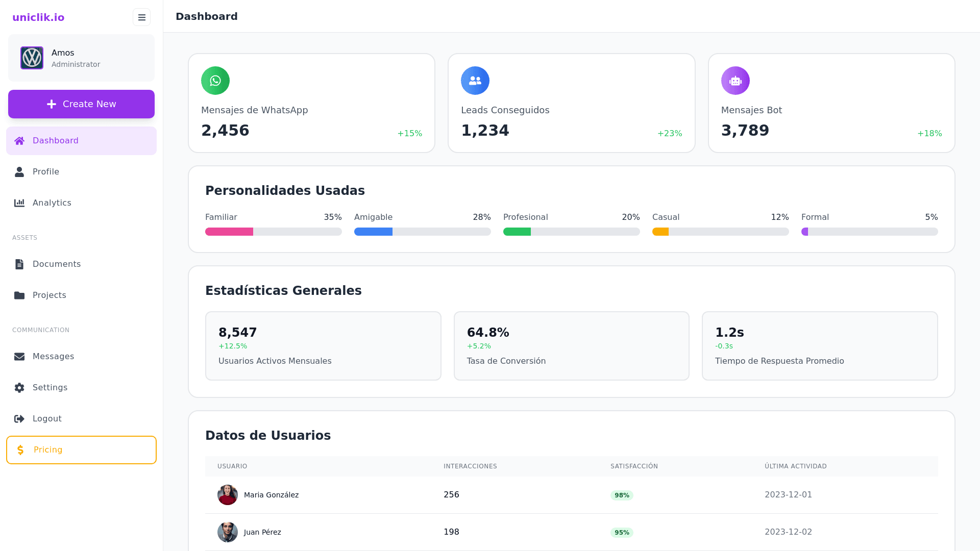Toggle the sidebar with the hamburger button
The height and width of the screenshot is (551, 980).
pyautogui.click(x=141, y=17)
